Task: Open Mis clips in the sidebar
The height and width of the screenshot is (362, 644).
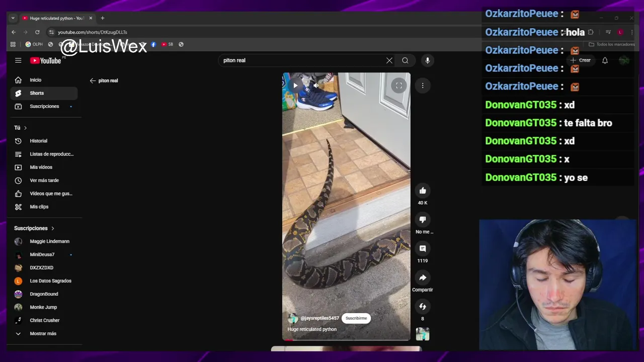Action: (44, 207)
